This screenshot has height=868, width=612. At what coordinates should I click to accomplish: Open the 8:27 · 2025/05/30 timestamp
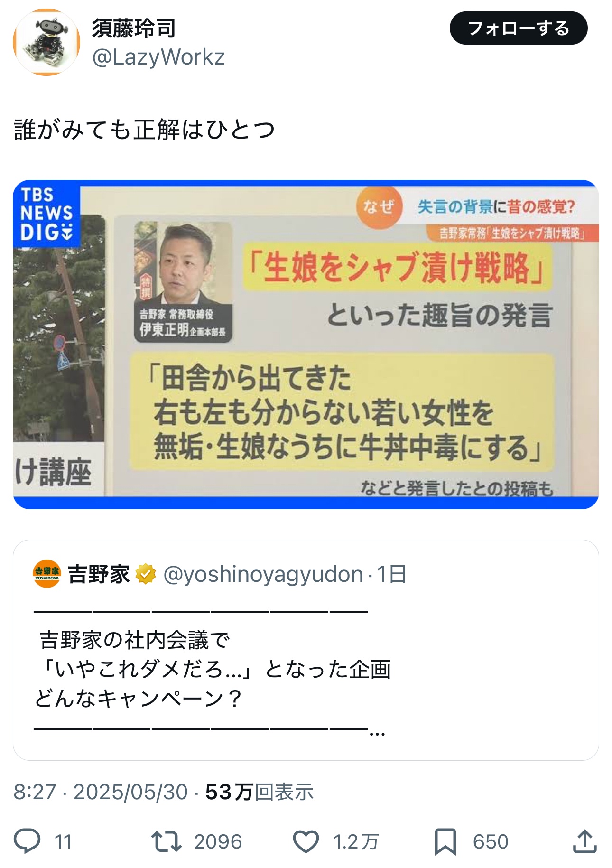pyautogui.click(x=101, y=792)
